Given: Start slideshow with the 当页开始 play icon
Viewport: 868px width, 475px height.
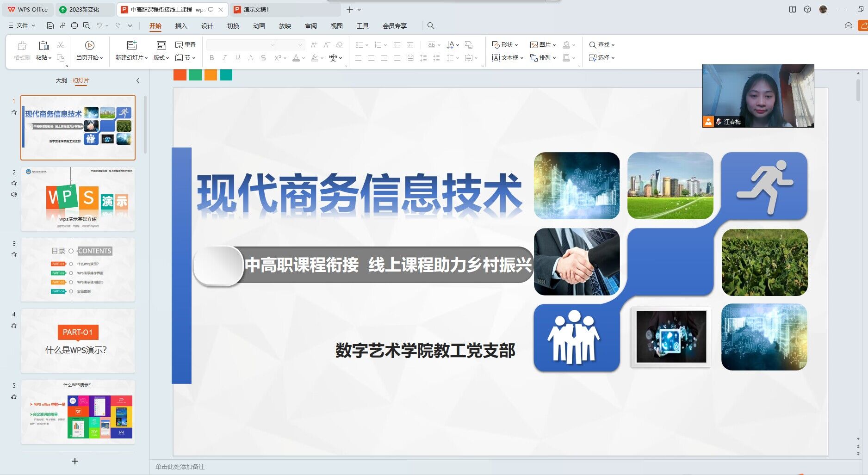Looking at the screenshot, I should click(x=90, y=45).
